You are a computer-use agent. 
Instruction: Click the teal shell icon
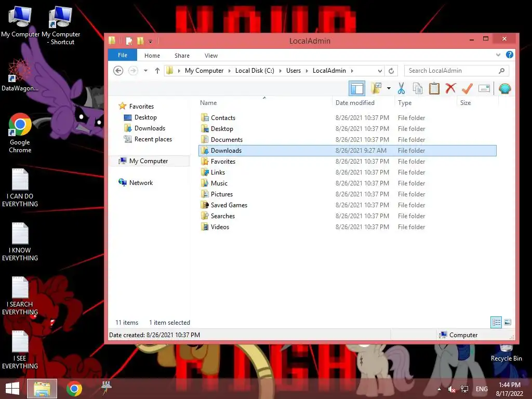pos(505,88)
